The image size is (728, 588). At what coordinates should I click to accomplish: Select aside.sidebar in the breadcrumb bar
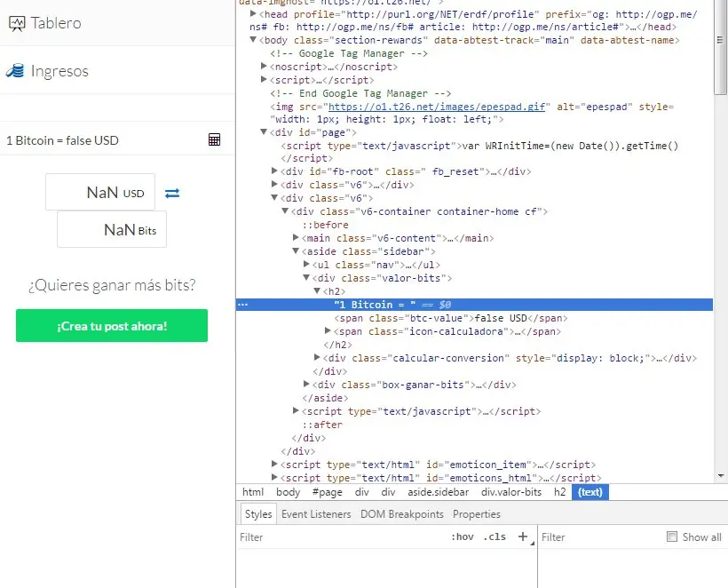point(439,492)
